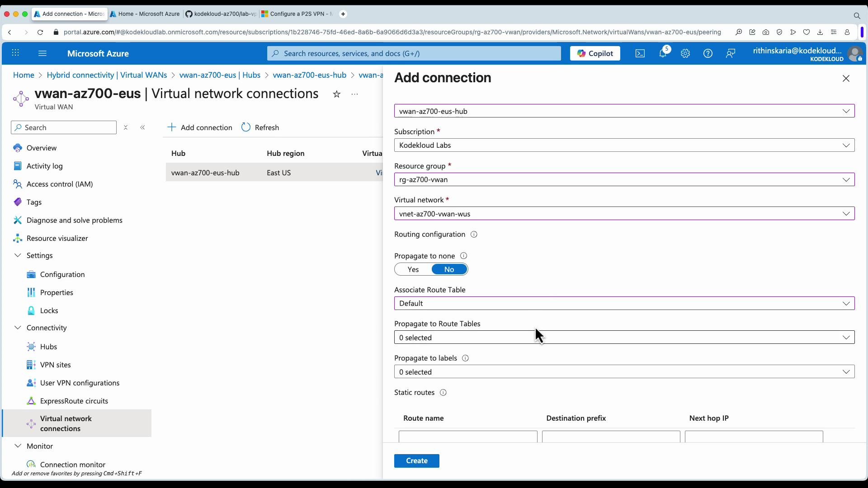Open Properties under Settings
The image size is (868, 488).
(57, 292)
